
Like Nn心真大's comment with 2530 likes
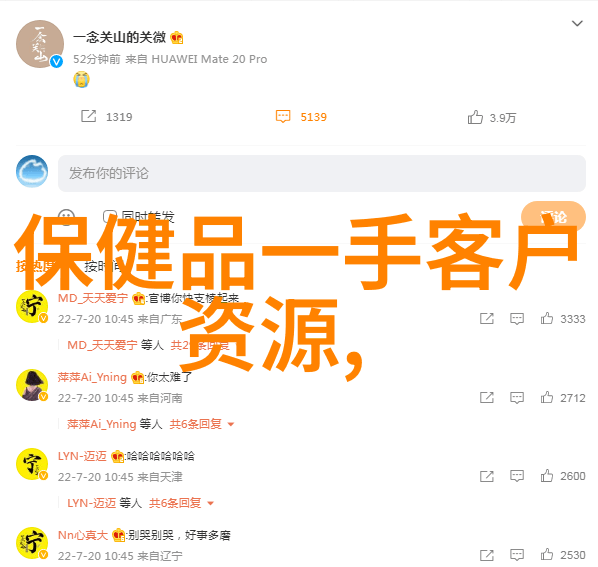coord(547,554)
